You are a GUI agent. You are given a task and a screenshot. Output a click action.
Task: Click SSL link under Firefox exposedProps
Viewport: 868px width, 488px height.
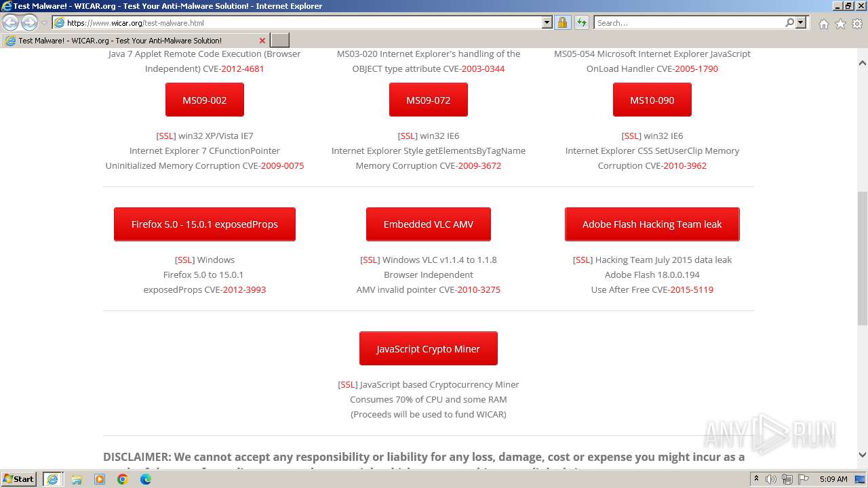(x=184, y=260)
